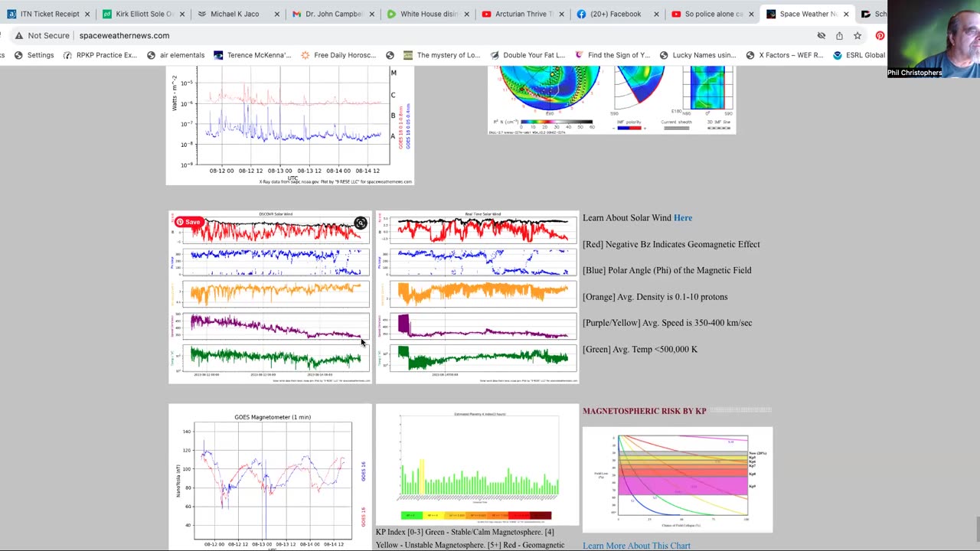
Task: Close the Michael K Jaco tab
Action: point(276,14)
